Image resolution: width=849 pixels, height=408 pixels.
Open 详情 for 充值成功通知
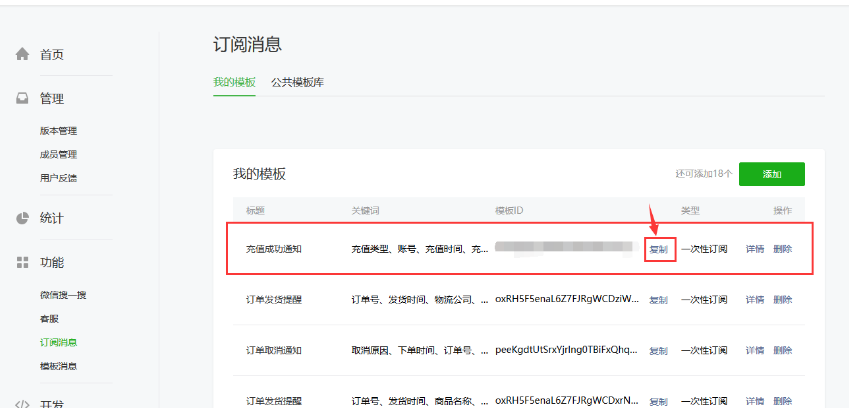[755, 249]
